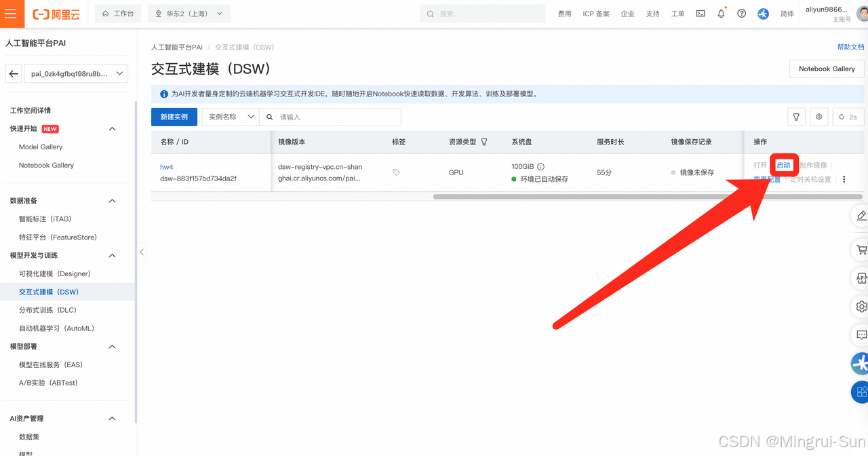This screenshot has height=456, width=868.
Task: Collapse the AI资产管理 section
Action: pos(113,419)
